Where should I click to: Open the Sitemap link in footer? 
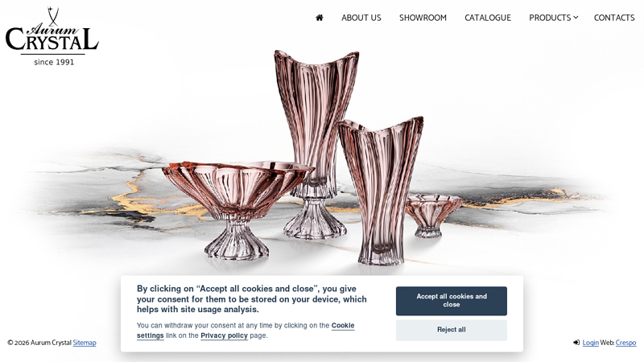coord(85,343)
